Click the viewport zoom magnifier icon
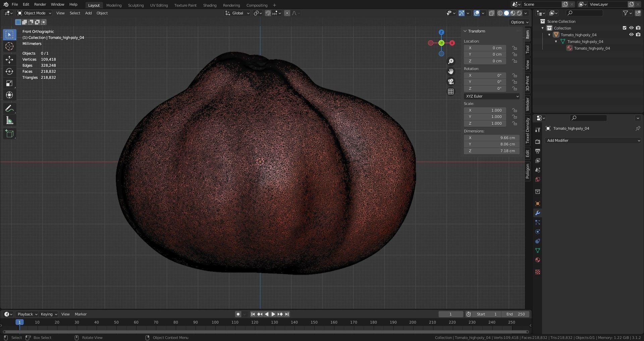 [x=451, y=61]
